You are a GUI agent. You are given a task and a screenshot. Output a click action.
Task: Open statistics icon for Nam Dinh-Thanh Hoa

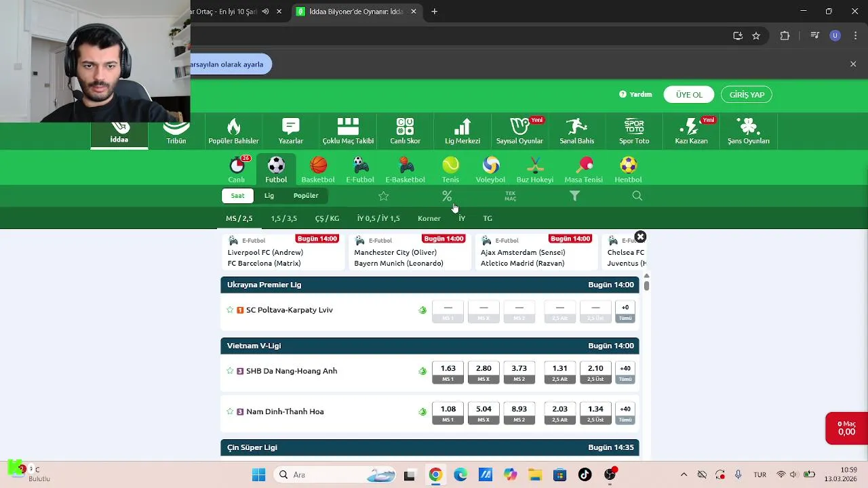click(422, 411)
